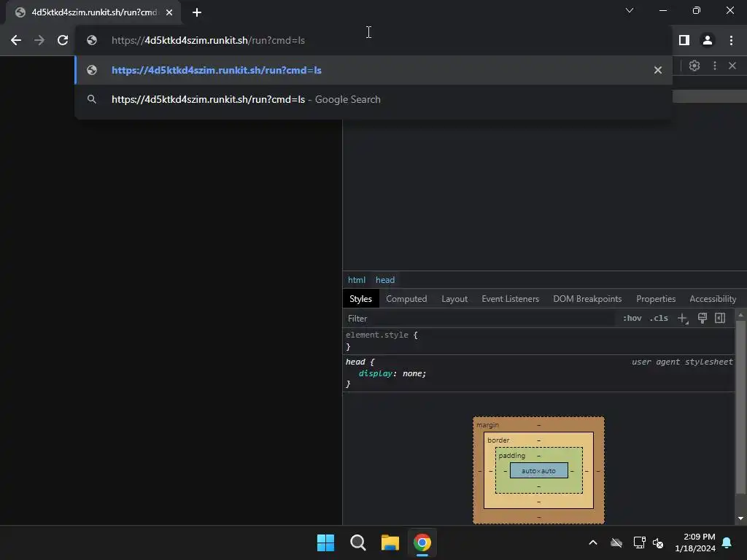Click the element.style rule block
747x560 pixels.
click(x=538, y=341)
